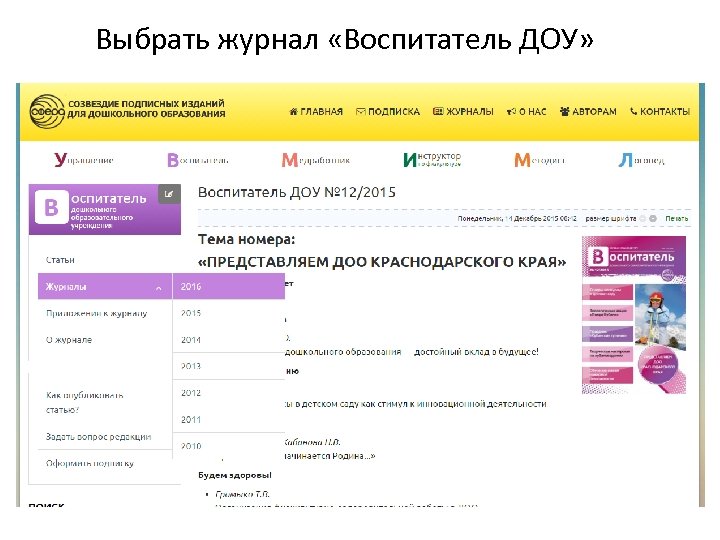Collapse the Журналы submenu chevron
The height and width of the screenshot is (540, 720).
158,288
